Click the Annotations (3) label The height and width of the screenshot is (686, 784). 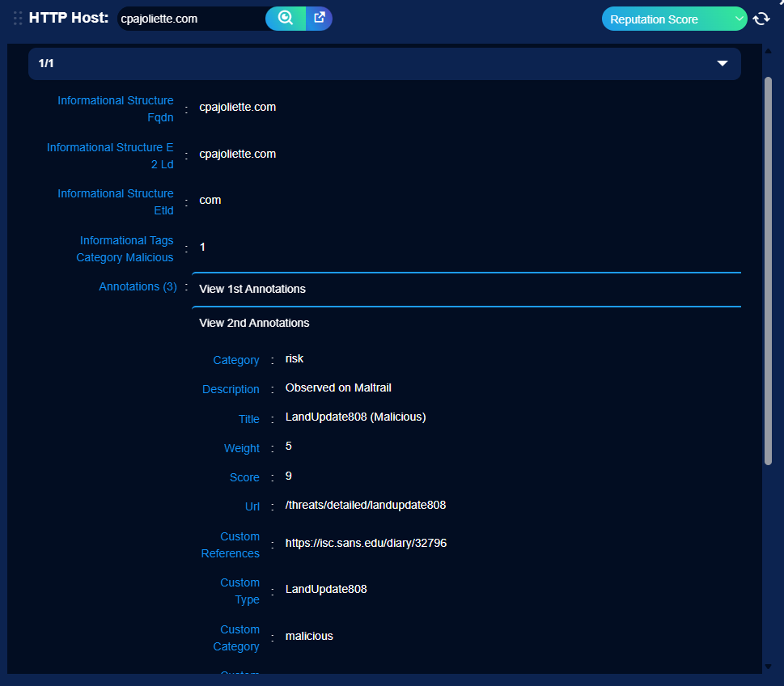click(138, 286)
